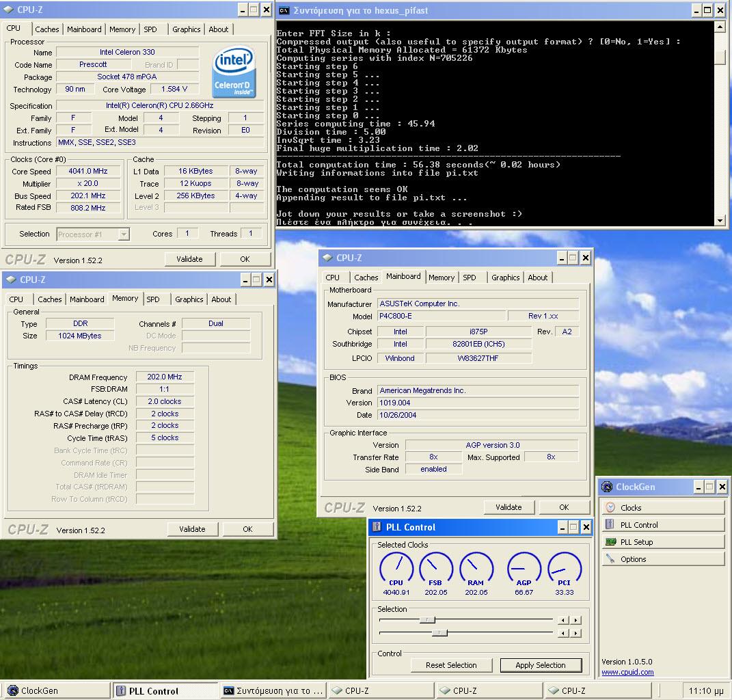The width and height of the screenshot is (732, 700).
Task: Click right arrow of lower PLL slider
Action: [x=577, y=633]
